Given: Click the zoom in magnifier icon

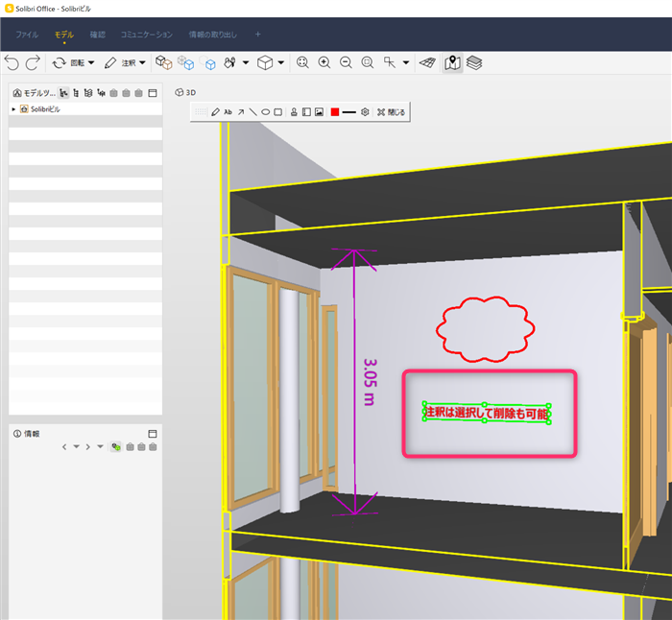Looking at the screenshot, I should point(324,63).
